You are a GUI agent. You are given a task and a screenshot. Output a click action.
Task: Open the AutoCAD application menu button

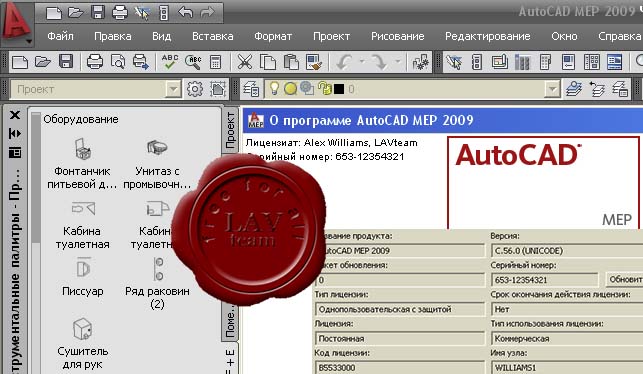click(x=16, y=23)
